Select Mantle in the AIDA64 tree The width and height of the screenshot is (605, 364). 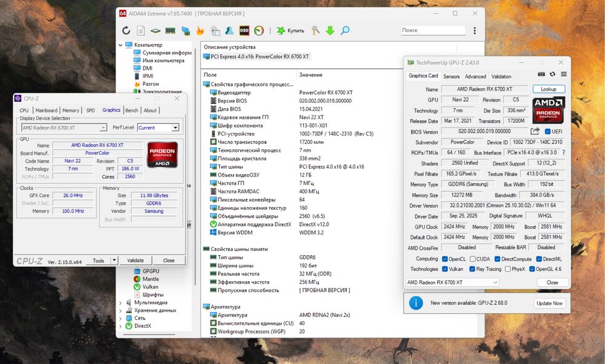pyautogui.click(x=151, y=279)
